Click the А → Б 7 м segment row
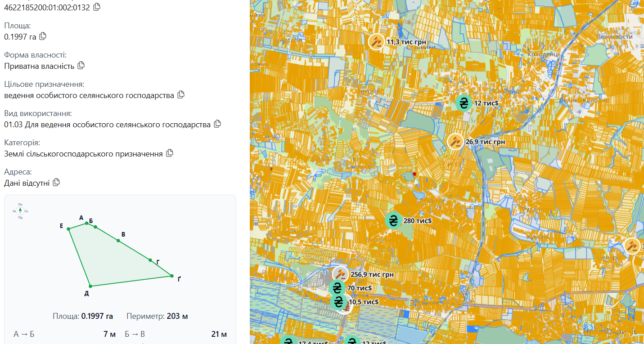644x344 pixels. (65, 334)
